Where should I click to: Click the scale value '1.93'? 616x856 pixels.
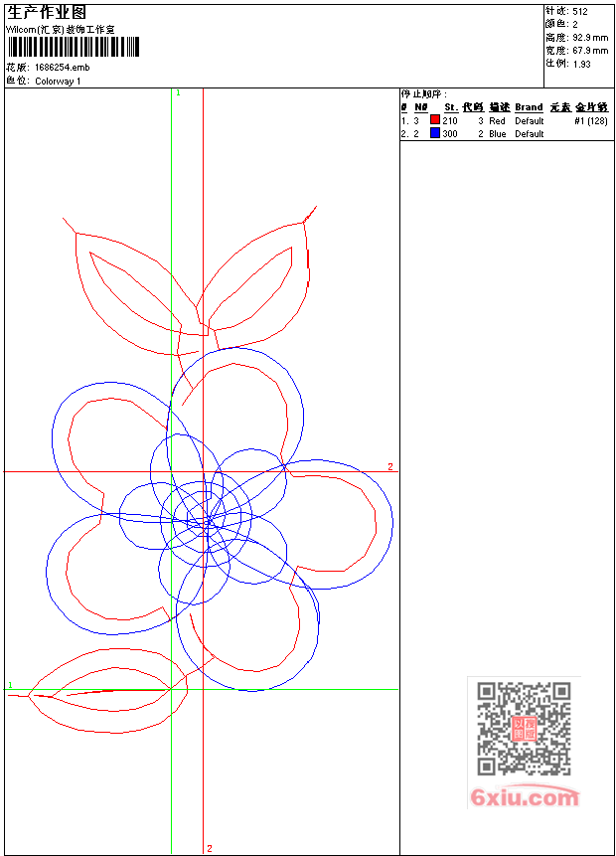[x=581, y=64]
